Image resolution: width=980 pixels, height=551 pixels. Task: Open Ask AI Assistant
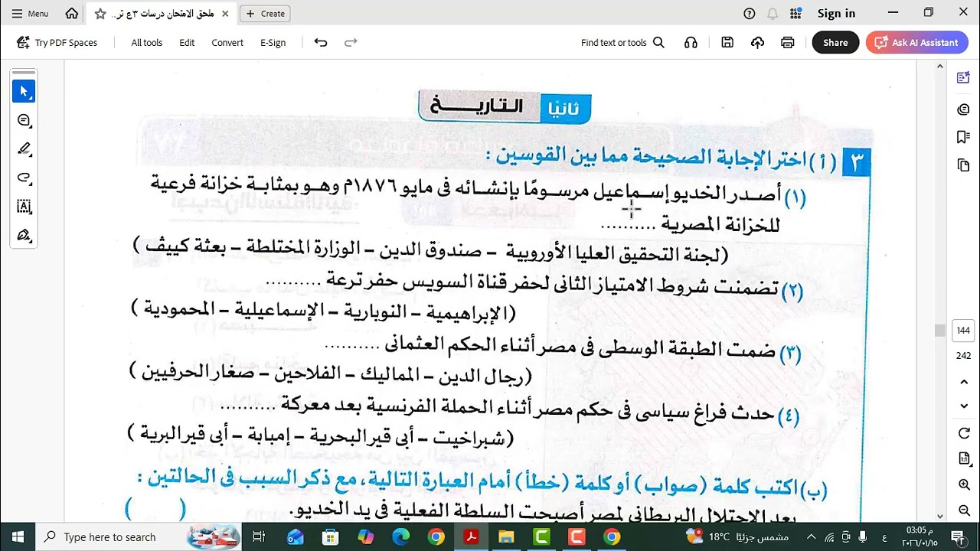point(916,43)
